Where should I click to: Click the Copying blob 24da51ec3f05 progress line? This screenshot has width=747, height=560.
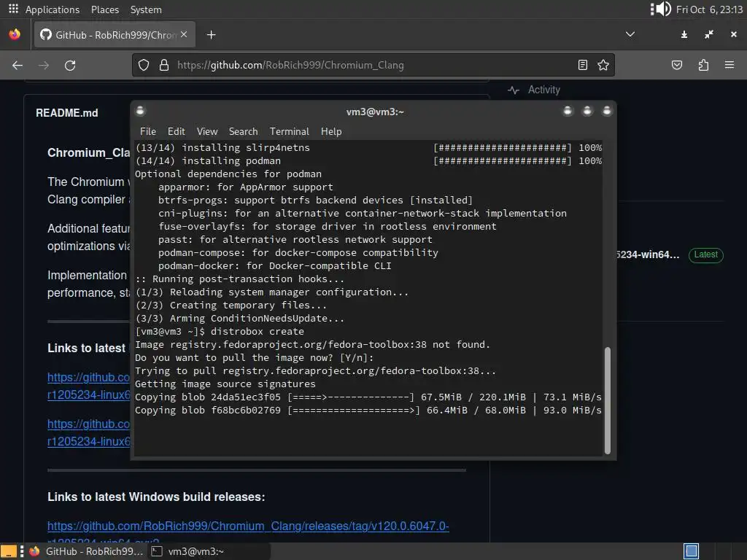coord(368,397)
